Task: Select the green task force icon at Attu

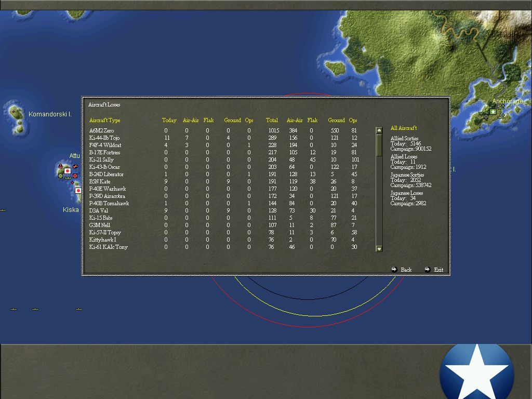Action: (x=68, y=178)
